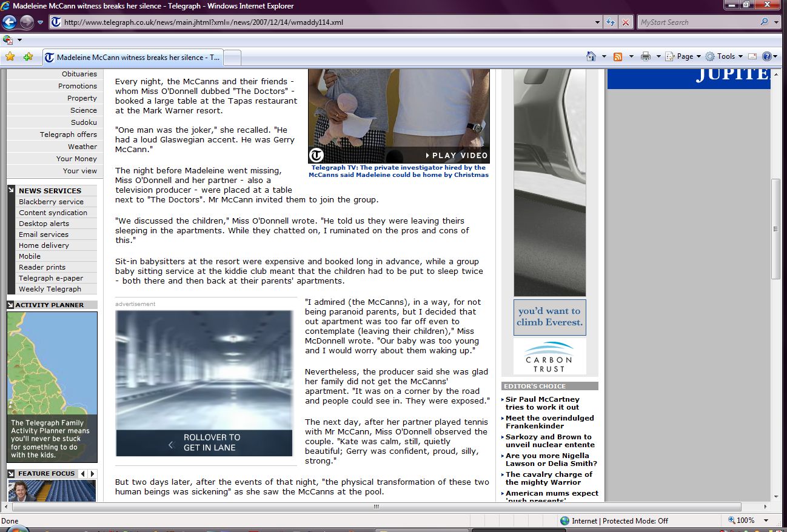Select the Madeleine McCann article tab
Screen dimensions: 787x532
(132, 58)
